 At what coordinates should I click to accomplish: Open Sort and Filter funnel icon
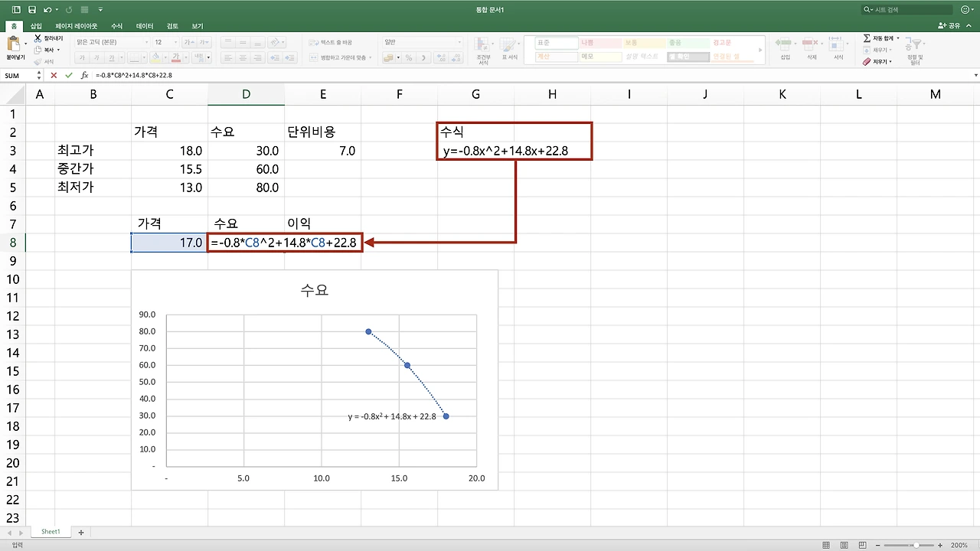click(x=915, y=45)
